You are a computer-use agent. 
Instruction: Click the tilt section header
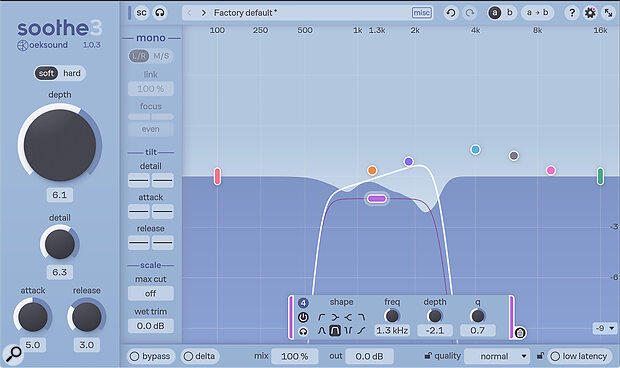pos(151,152)
